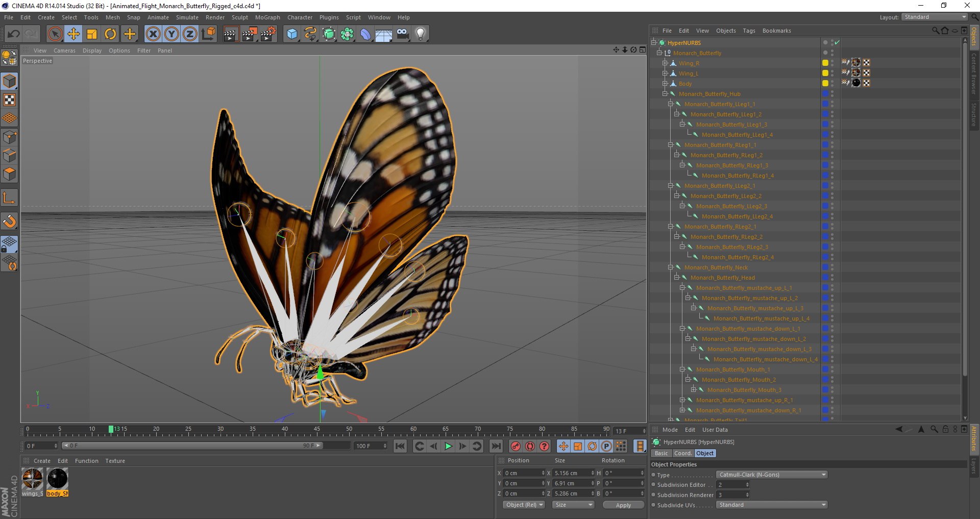Click the Undo arrow icon
Viewport: 980px width, 519px height.
14,34
